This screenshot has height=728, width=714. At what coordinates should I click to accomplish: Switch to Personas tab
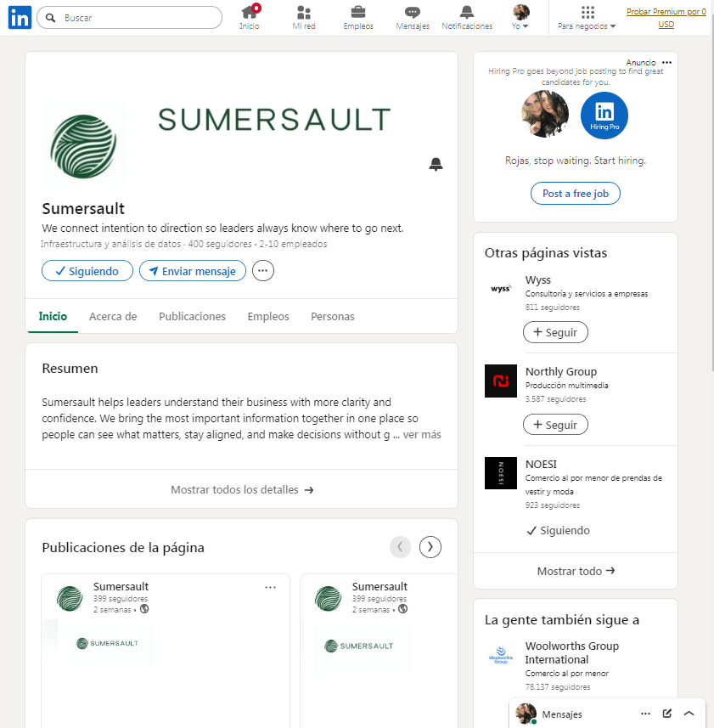pyautogui.click(x=333, y=316)
